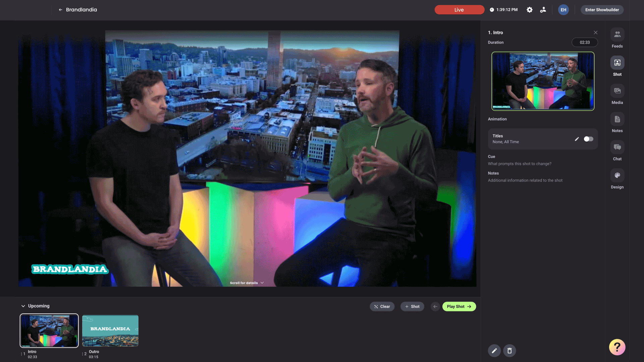644x362 pixels.
Task: Delete the shot with trash icon
Action: (509, 351)
